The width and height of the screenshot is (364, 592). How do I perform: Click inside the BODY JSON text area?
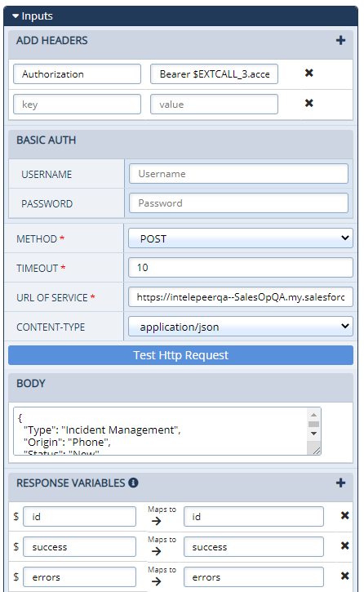(x=160, y=431)
